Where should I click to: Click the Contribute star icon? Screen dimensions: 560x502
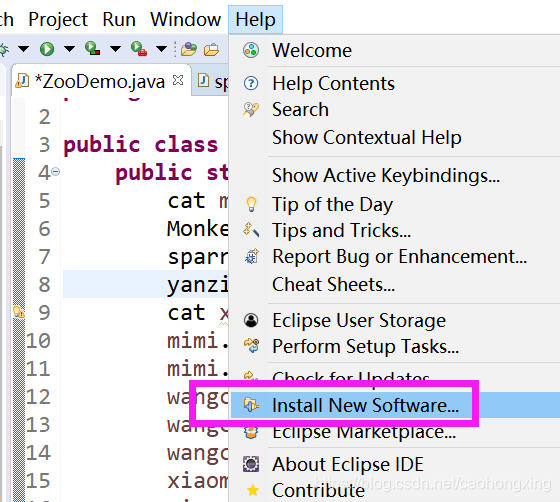[x=252, y=490]
